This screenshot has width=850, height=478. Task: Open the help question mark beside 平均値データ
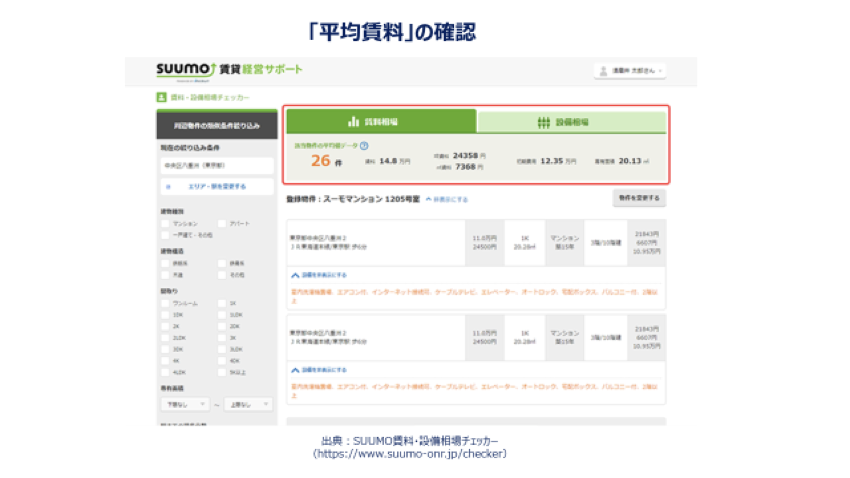coord(363,145)
